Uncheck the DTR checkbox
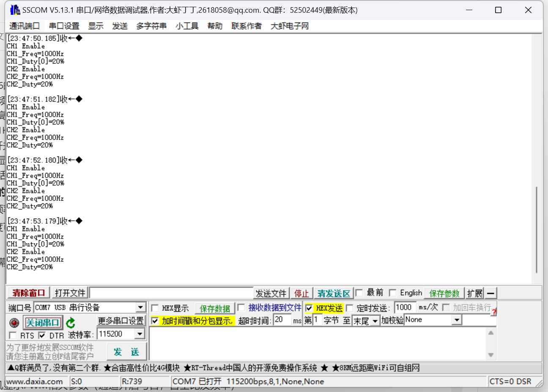Image resolution: width=548 pixels, height=392 pixels. coord(42,335)
